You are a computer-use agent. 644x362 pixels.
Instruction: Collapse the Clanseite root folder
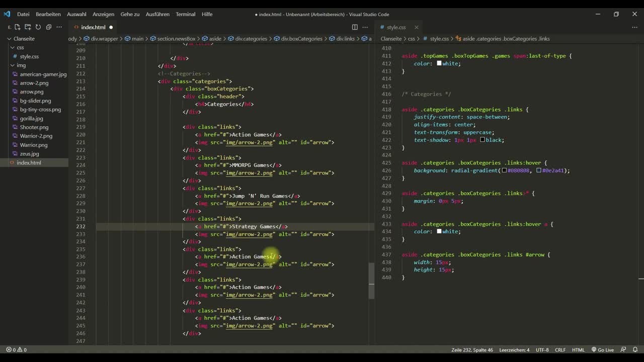(x=24, y=39)
